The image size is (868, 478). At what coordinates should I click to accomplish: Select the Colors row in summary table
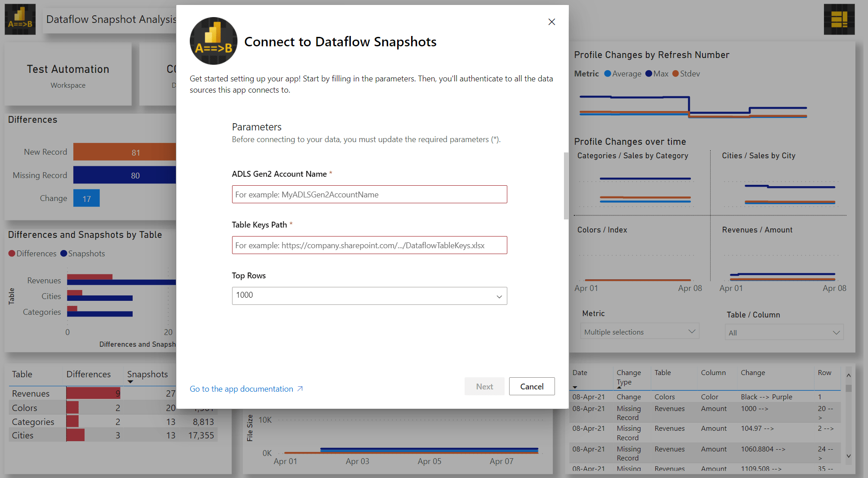112,408
